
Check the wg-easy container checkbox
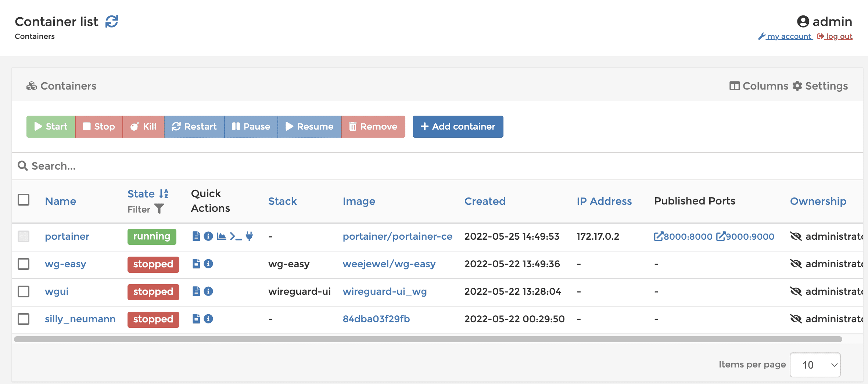24,264
